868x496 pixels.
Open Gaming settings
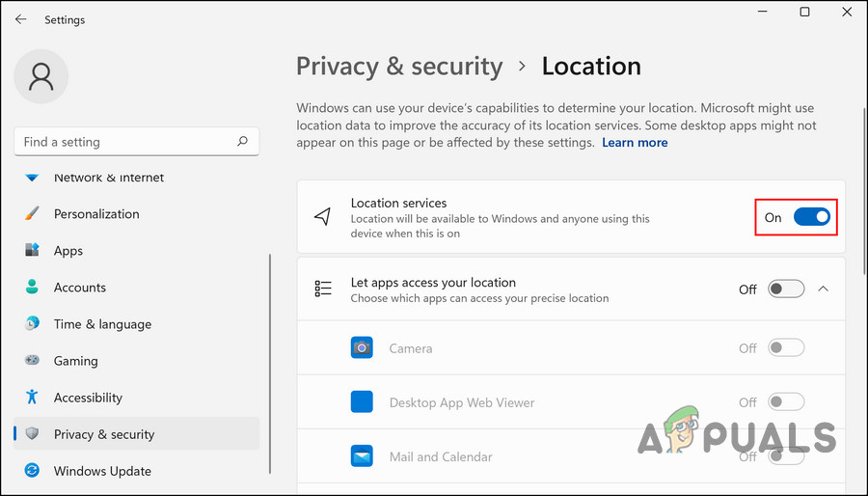click(137, 360)
